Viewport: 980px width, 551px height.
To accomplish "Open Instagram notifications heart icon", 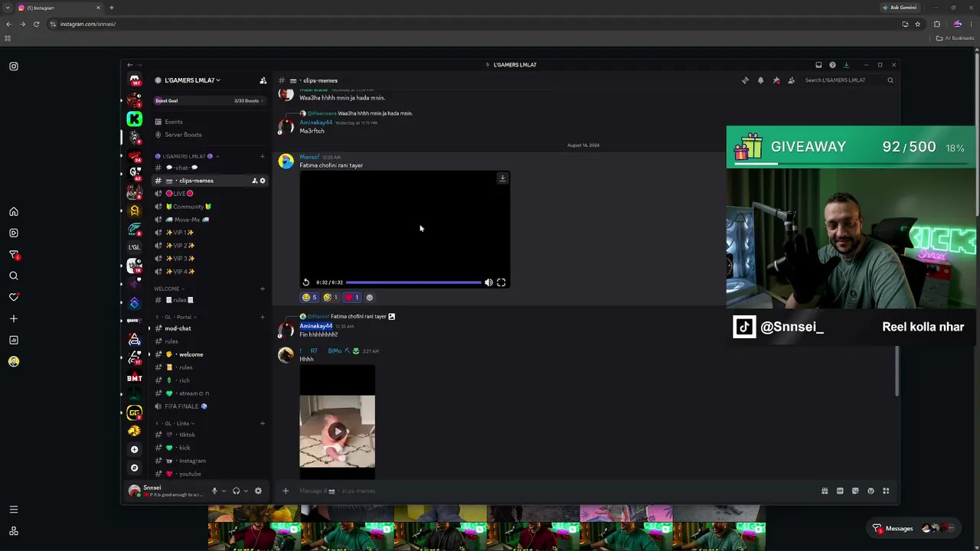I will [14, 297].
